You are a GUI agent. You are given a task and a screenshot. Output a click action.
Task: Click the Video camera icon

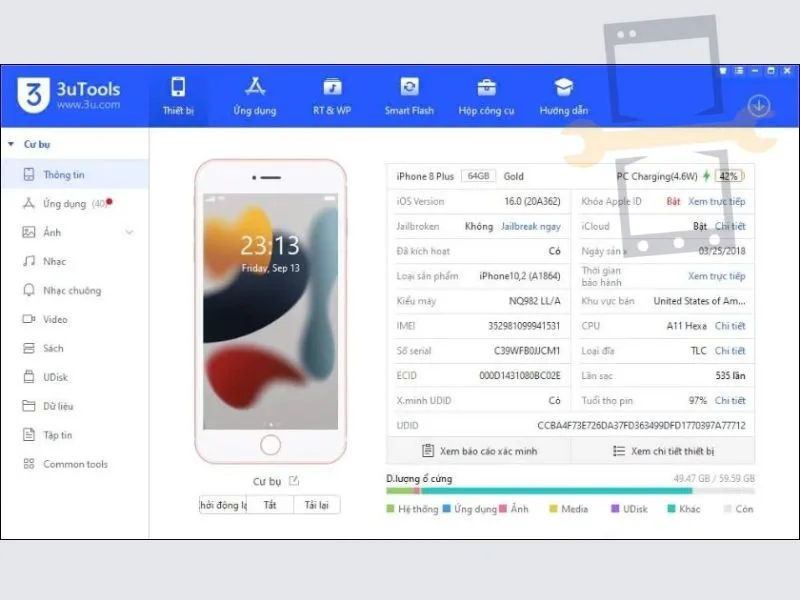point(29,319)
